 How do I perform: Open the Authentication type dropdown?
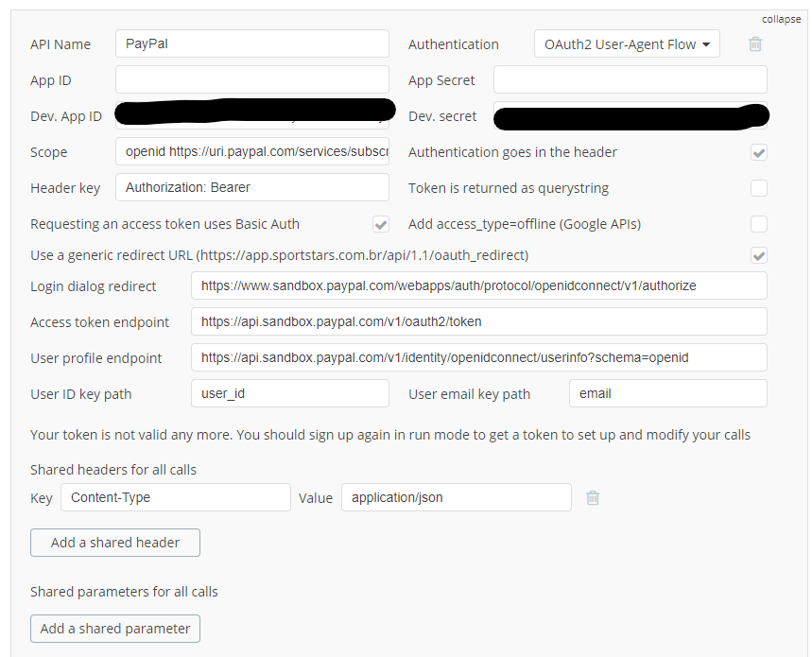tap(627, 44)
